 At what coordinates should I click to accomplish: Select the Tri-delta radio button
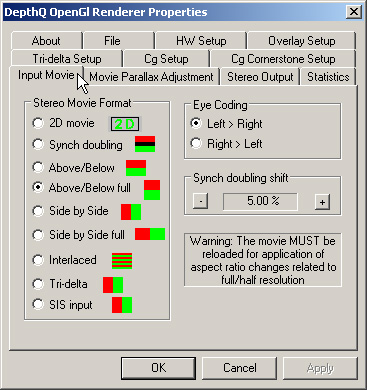coord(38,284)
